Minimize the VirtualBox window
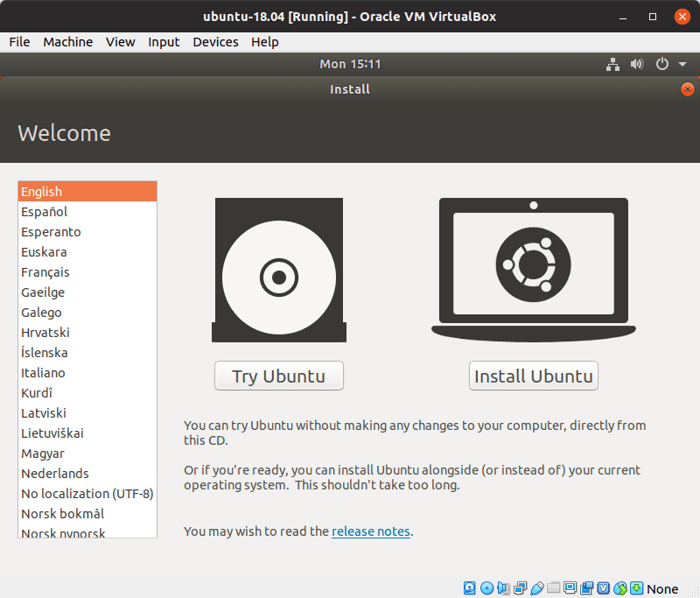 [x=623, y=17]
